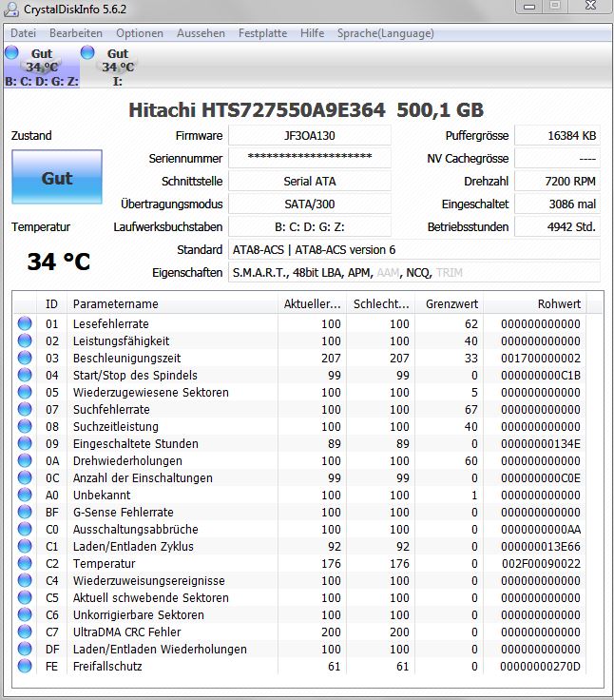Click status orb of UltraDMA CRC Fehler row

pyautogui.click(x=25, y=632)
